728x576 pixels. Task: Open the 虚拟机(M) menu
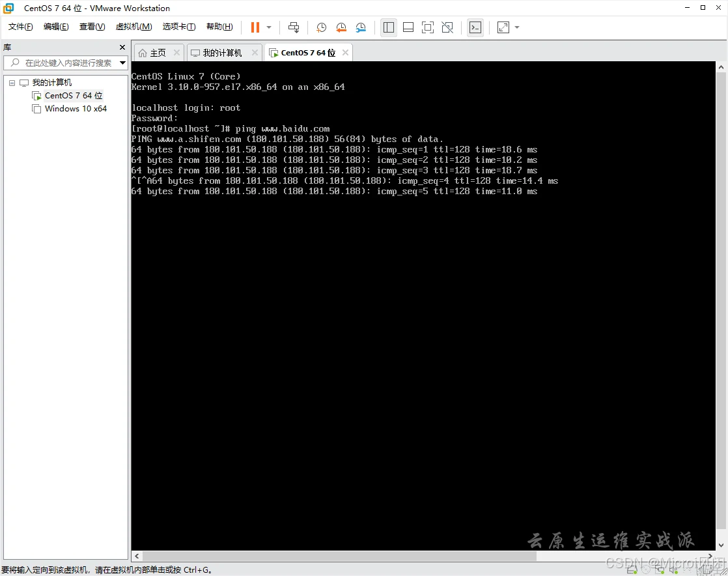[x=133, y=27]
